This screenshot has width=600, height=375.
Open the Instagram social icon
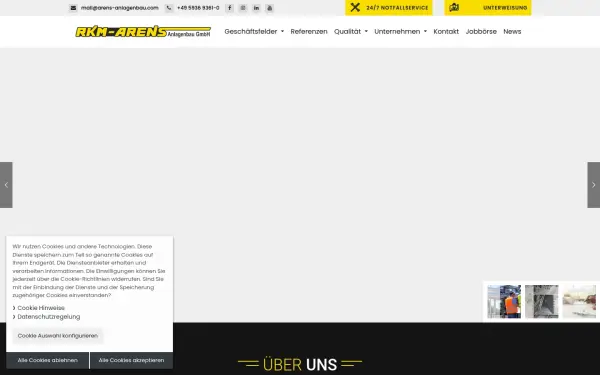tap(243, 8)
